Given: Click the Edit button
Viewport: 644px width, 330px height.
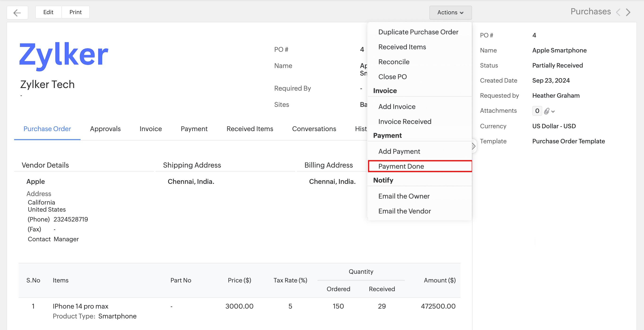Looking at the screenshot, I should click(48, 12).
